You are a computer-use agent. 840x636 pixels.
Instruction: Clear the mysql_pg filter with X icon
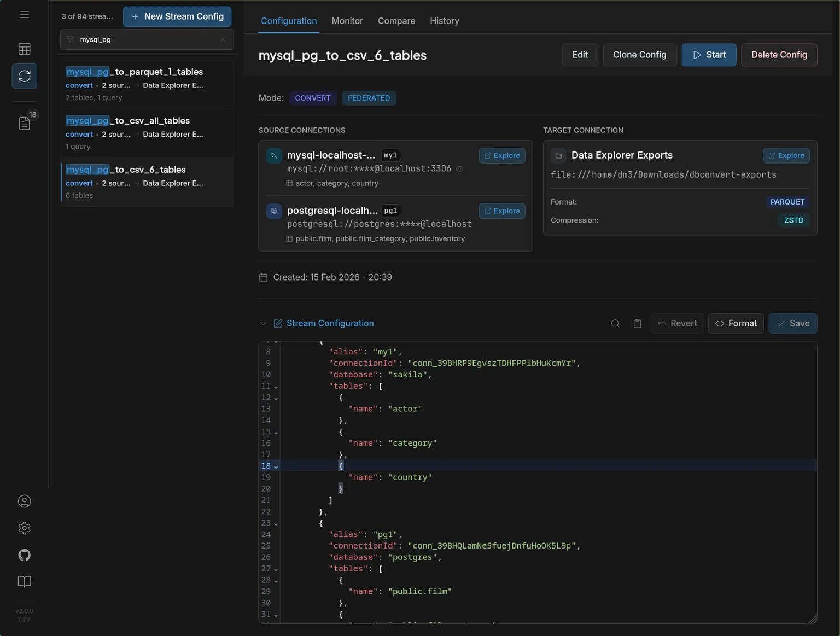click(x=223, y=39)
